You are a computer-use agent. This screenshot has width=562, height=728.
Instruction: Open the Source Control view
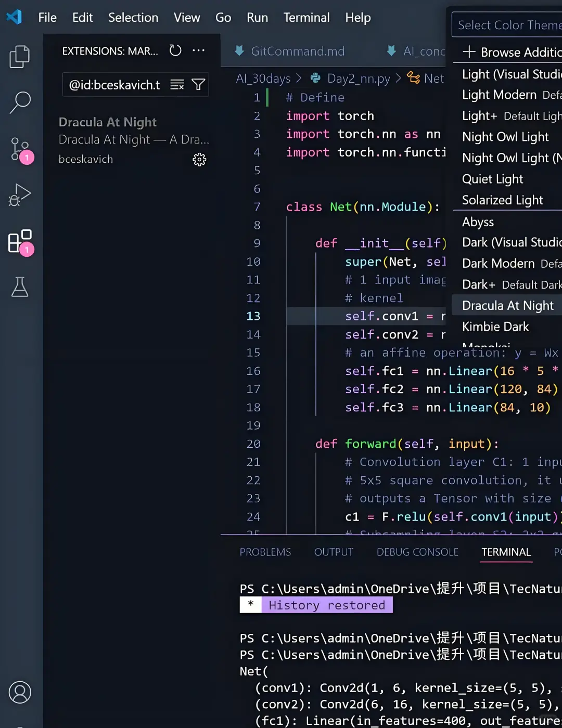pyautogui.click(x=21, y=150)
